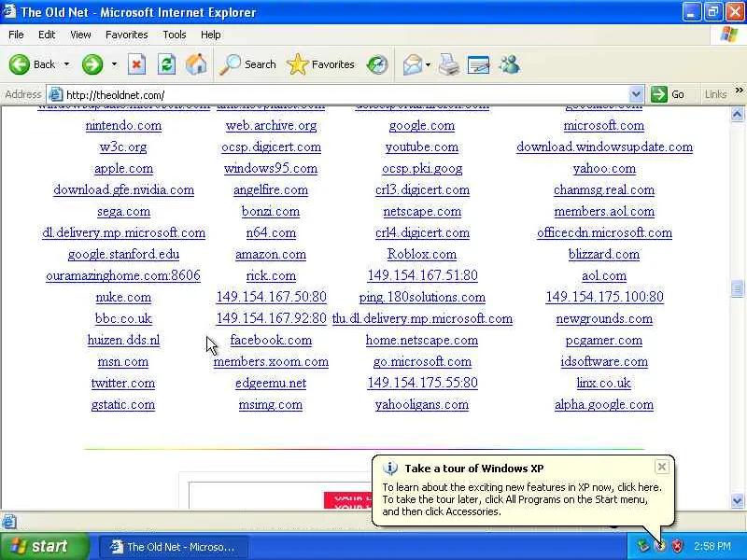Click the red security shield tray icon
The image size is (747, 560).
coord(677,546)
